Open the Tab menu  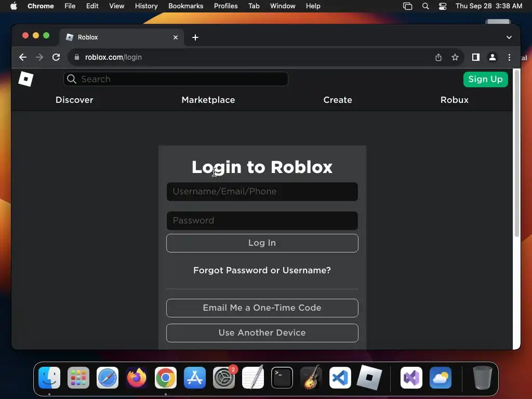[x=254, y=6]
